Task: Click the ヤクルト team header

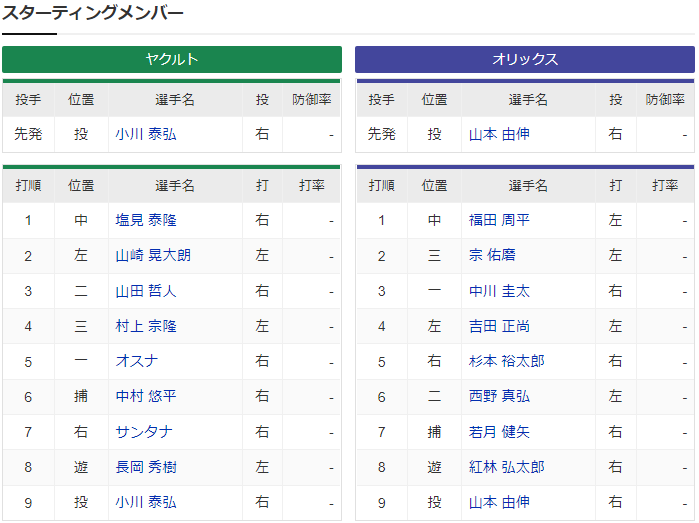Action: [x=172, y=59]
